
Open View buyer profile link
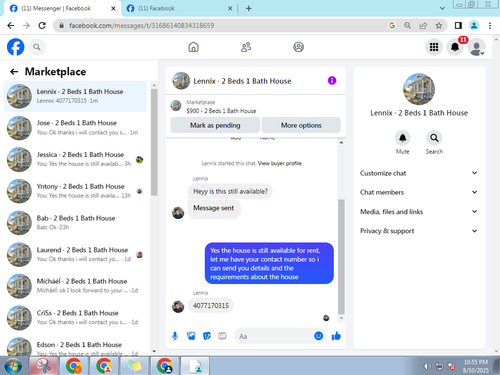click(280, 163)
